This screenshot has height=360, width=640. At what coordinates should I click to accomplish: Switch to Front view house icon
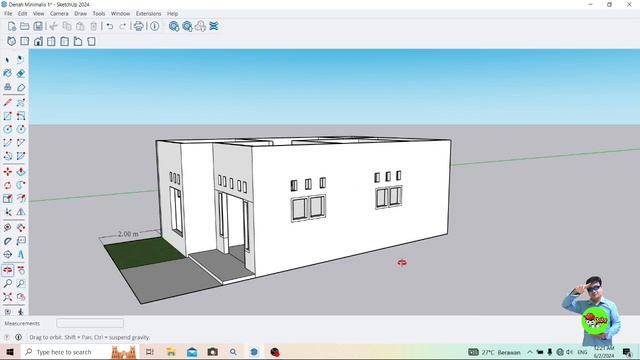pyautogui.click(x=38, y=41)
